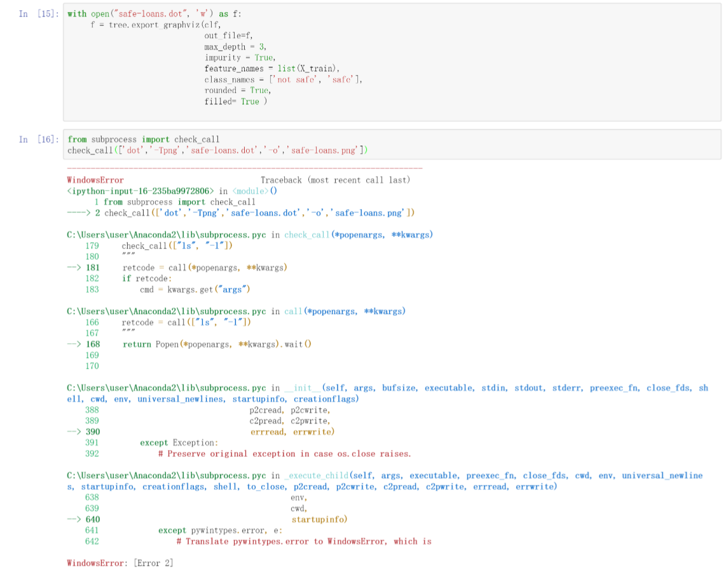Click 'Preserve original exception' comment on line 392
Viewport: 728px width, 586px height.
pyautogui.click(x=284, y=454)
